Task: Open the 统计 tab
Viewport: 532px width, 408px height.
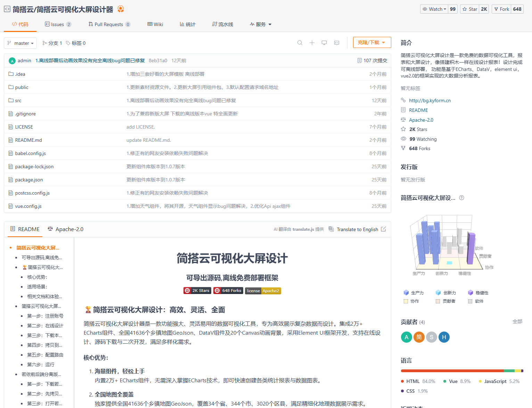Action: point(188,24)
